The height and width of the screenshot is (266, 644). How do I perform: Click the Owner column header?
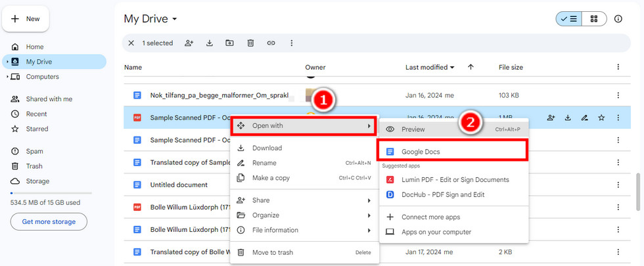(x=315, y=67)
